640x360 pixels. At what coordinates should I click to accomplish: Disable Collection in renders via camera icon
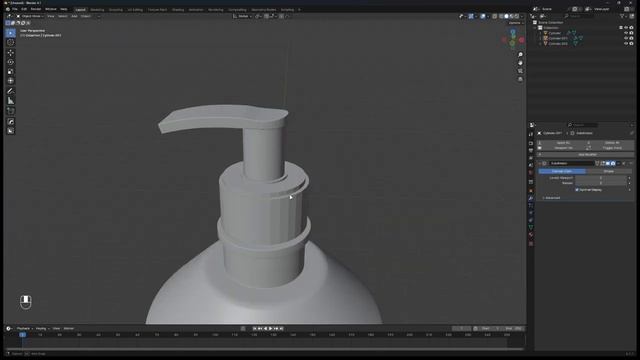(631, 28)
